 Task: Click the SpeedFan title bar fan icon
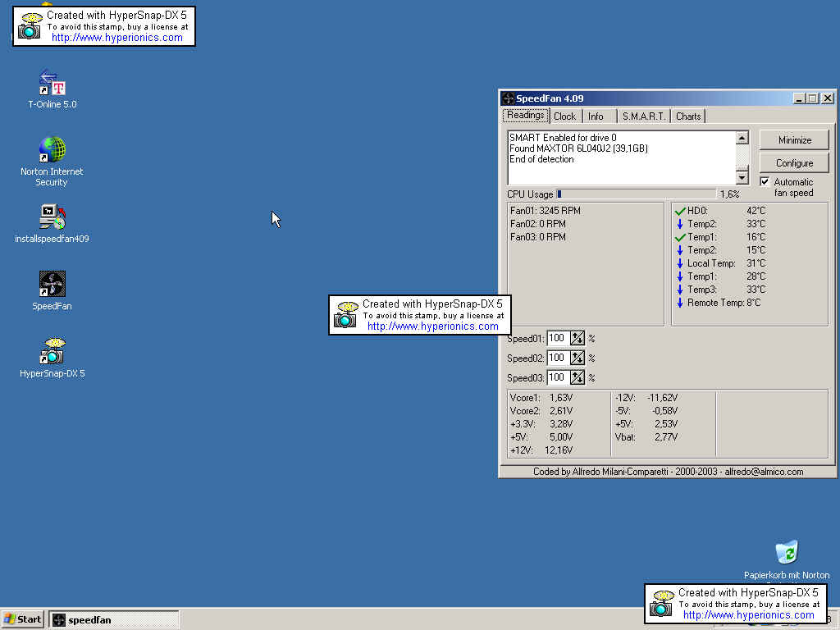click(508, 98)
